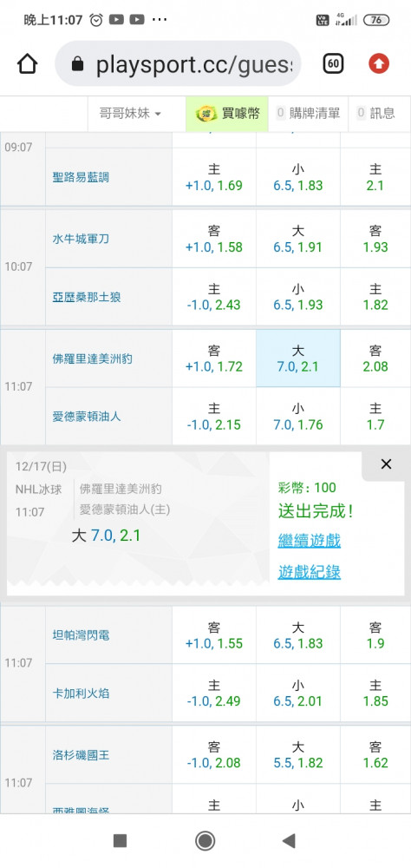Tap the coin icon beside 買噱幣

(x=206, y=114)
